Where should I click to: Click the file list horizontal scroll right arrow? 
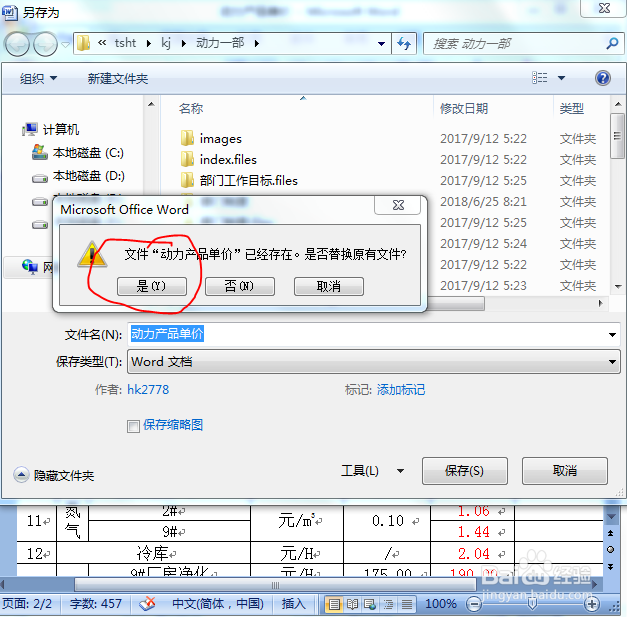(x=600, y=304)
